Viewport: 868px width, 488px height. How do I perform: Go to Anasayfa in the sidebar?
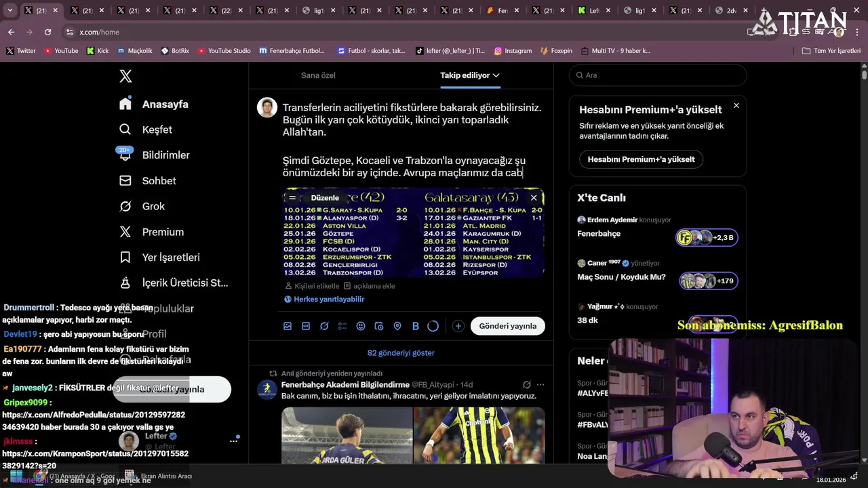[x=154, y=104]
